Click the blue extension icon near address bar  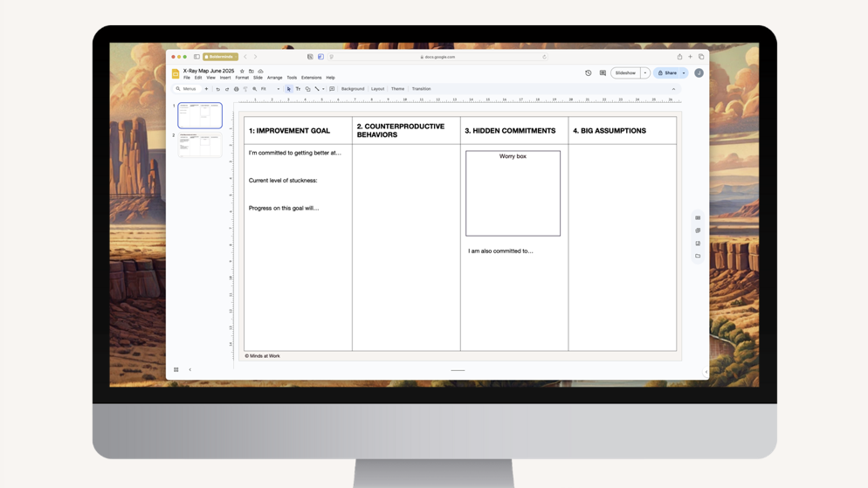tap(320, 57)
